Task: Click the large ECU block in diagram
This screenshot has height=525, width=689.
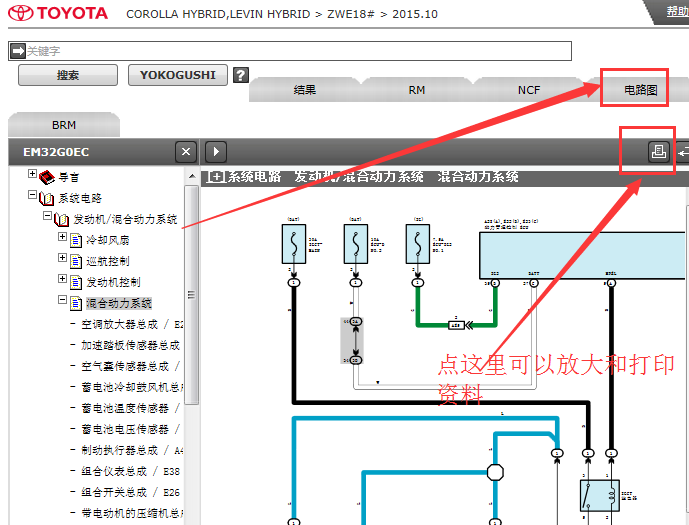Action: pyautogui.click(x=584, y=255)
